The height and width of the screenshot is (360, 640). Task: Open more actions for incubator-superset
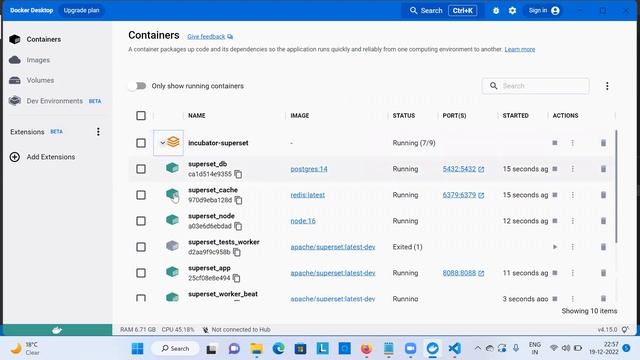(x=573, y=143)
